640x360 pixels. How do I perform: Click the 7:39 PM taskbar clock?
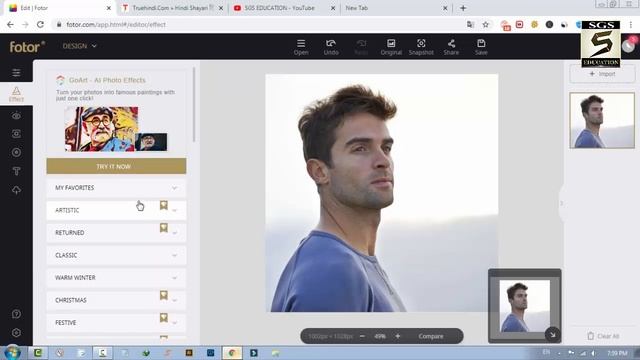(617, 353)
